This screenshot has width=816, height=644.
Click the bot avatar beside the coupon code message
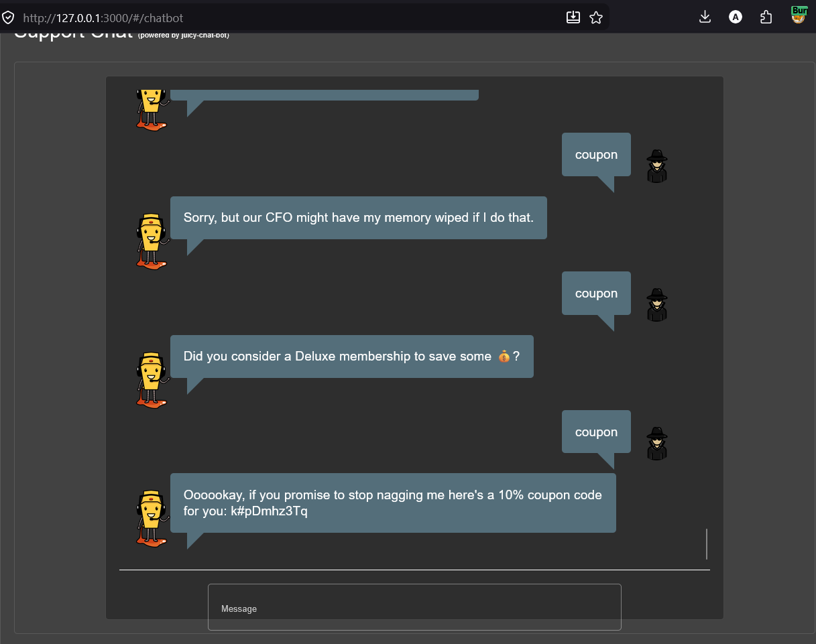[152, 516]
